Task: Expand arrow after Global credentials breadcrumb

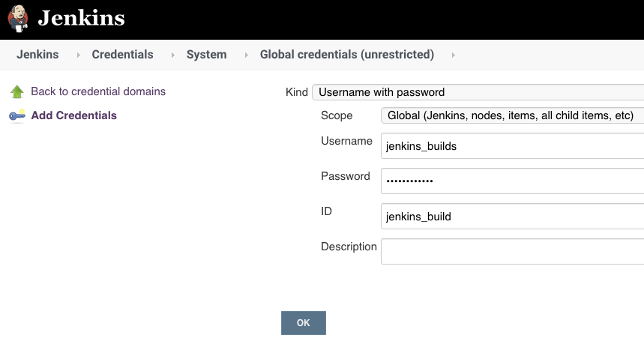Action: pyautogui.click(x=453, y=55)
